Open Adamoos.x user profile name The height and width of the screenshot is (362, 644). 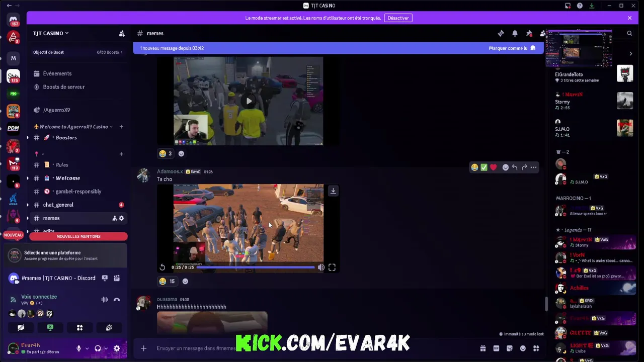(170, 171)
